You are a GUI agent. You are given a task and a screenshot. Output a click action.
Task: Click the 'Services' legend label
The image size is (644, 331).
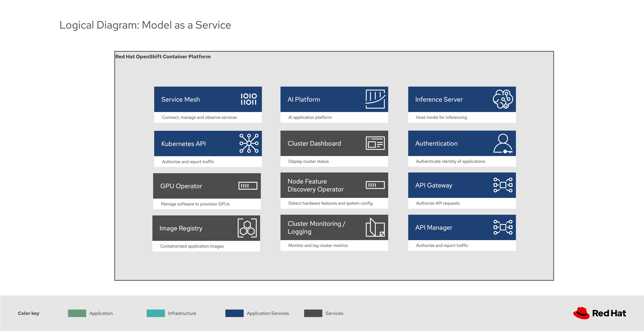(334, 313)
